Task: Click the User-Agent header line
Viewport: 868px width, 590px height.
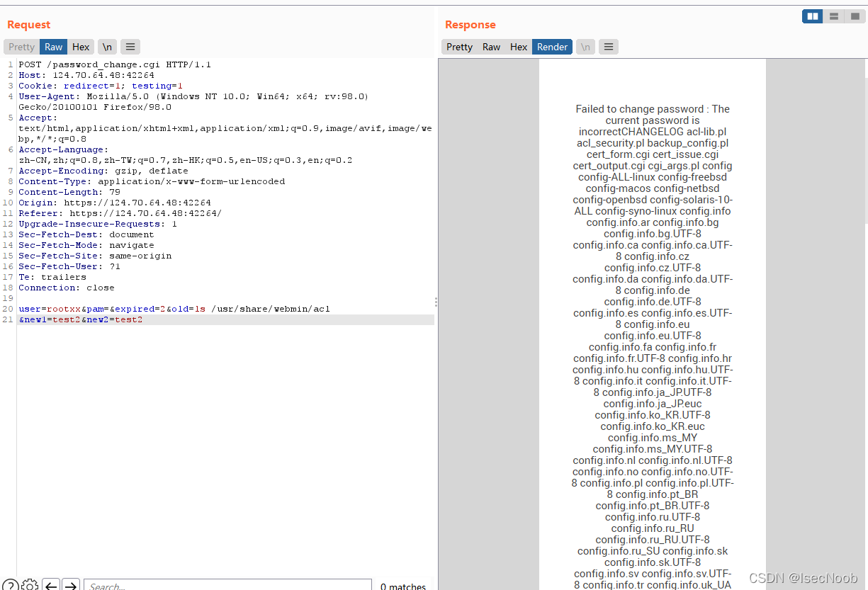Action: (193, 101)
